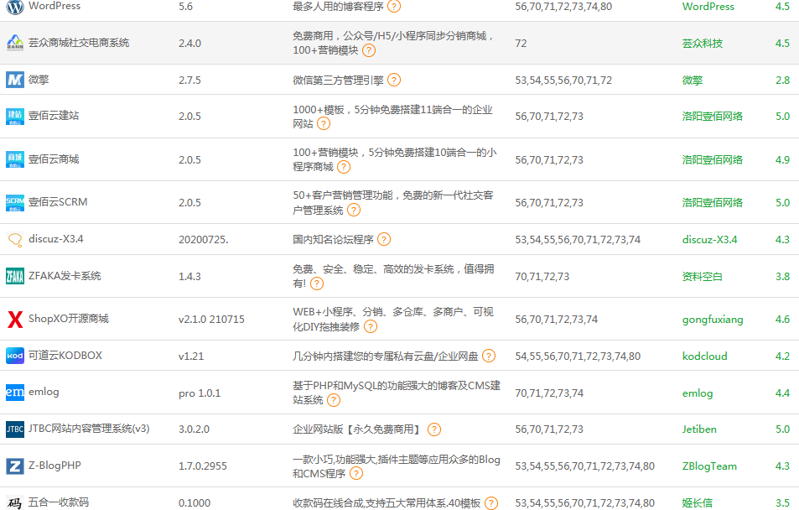Click version 3.0.2.0 of JTBC
Viewport: 799px width, 510px height.
click(194, 429)
